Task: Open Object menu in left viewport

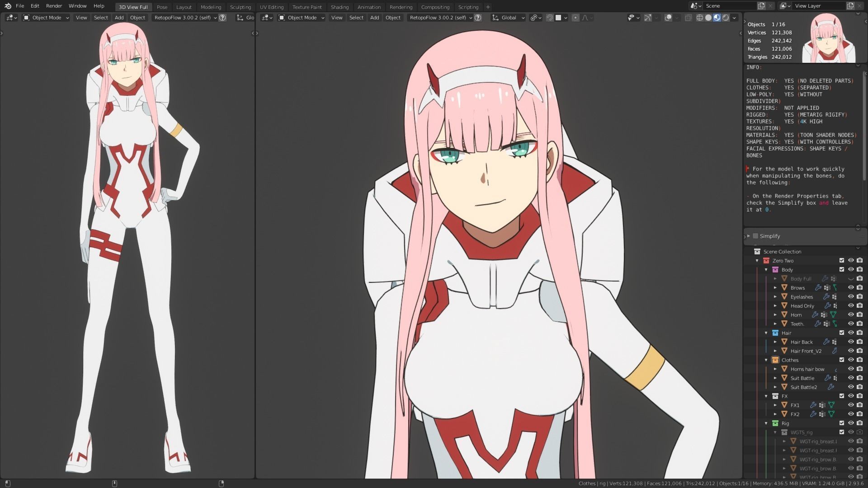Action: pos(137,18)
